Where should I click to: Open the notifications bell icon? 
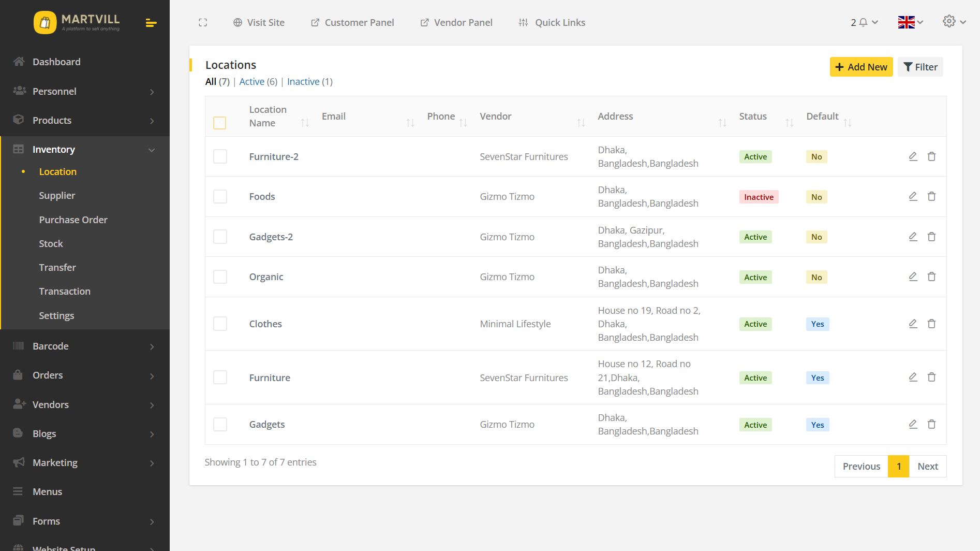tap(863, 22)
